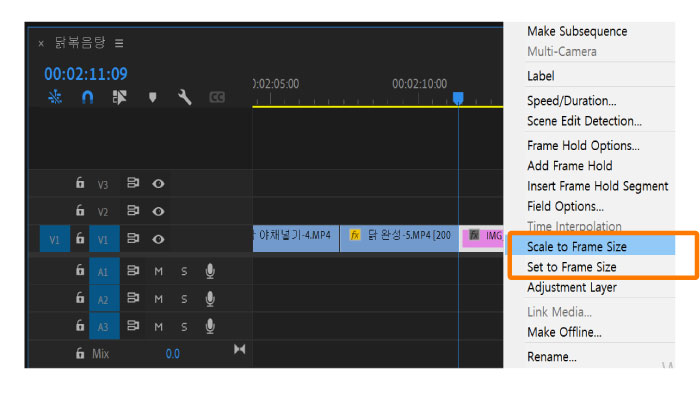The width and height of the screenshot is (700, 394).
Task: Toggle sync lock on track A2
Action: coord(133,298)
